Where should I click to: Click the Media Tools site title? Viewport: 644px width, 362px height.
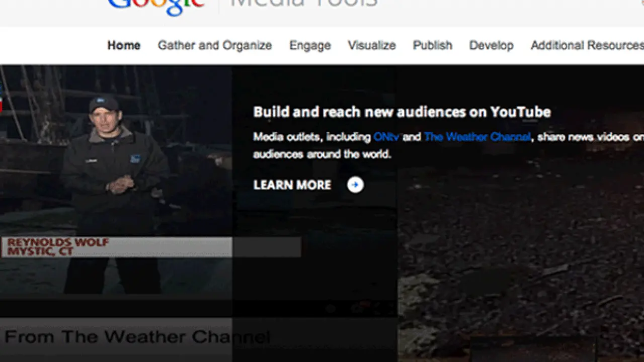(x=303, y=5)
